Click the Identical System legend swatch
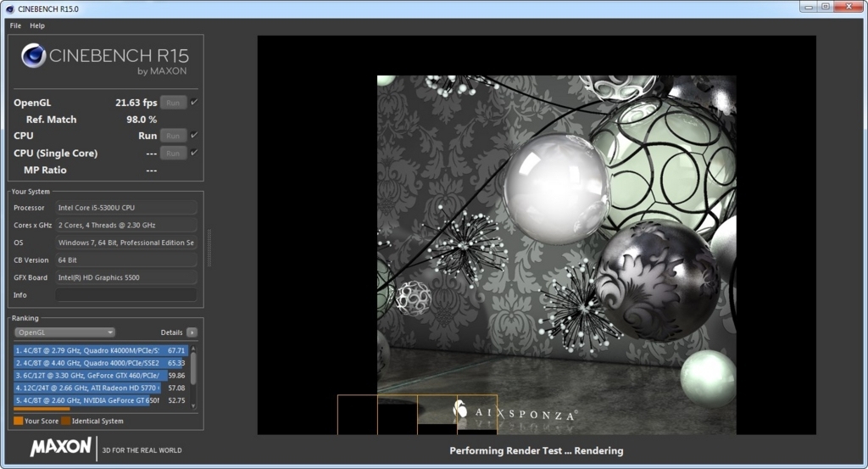The width and height of the screenshot is (868, 469). pyautogui.click(x=65, y=421)
